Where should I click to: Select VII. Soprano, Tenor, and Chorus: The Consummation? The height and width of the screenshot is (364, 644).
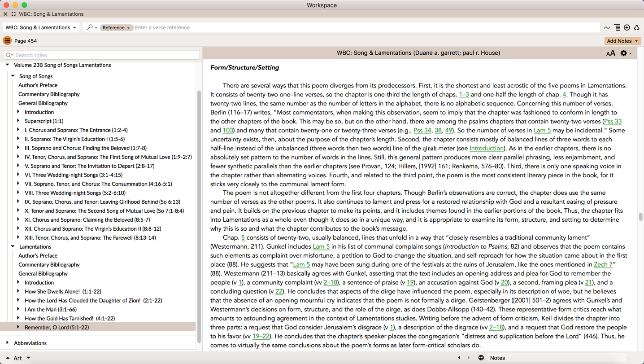coord(98,184)
